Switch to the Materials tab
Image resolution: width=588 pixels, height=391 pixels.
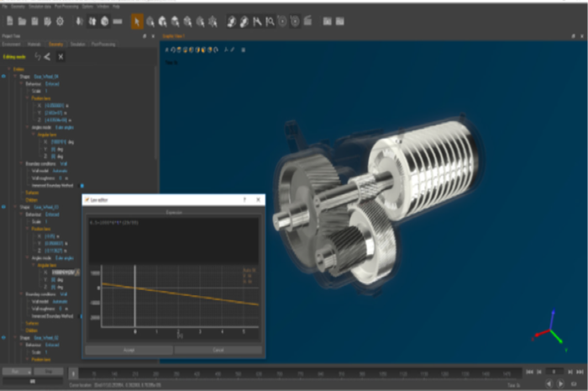pyautogui.click(x=34, y=45)
